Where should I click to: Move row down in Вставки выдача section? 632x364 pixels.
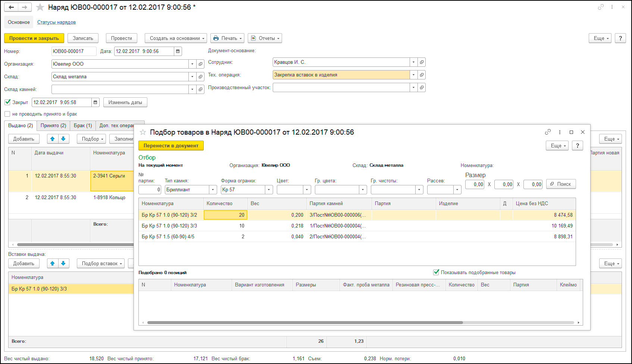[63, 263]
